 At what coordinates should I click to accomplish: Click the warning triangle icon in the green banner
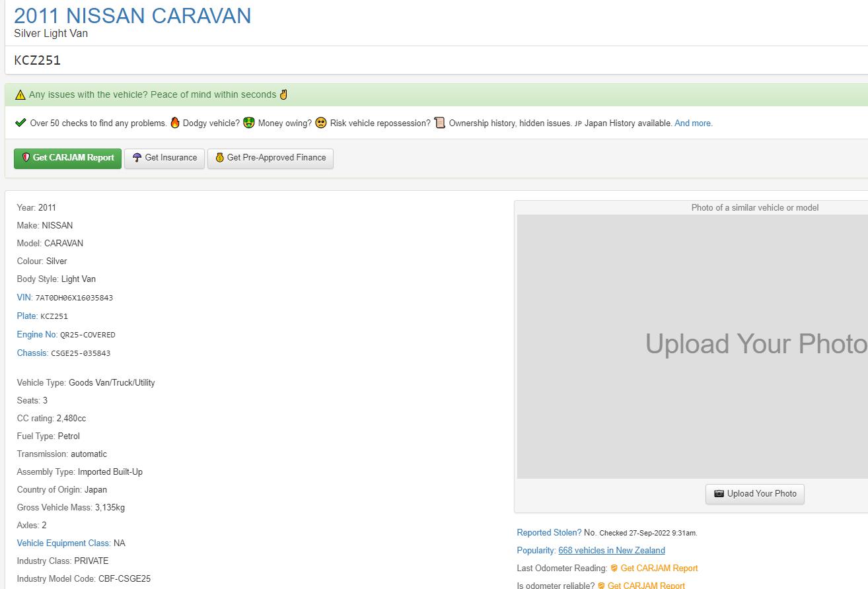20,95
